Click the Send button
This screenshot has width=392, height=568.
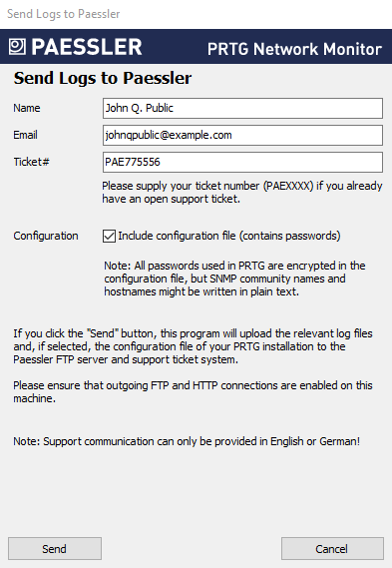coord(55,548)
